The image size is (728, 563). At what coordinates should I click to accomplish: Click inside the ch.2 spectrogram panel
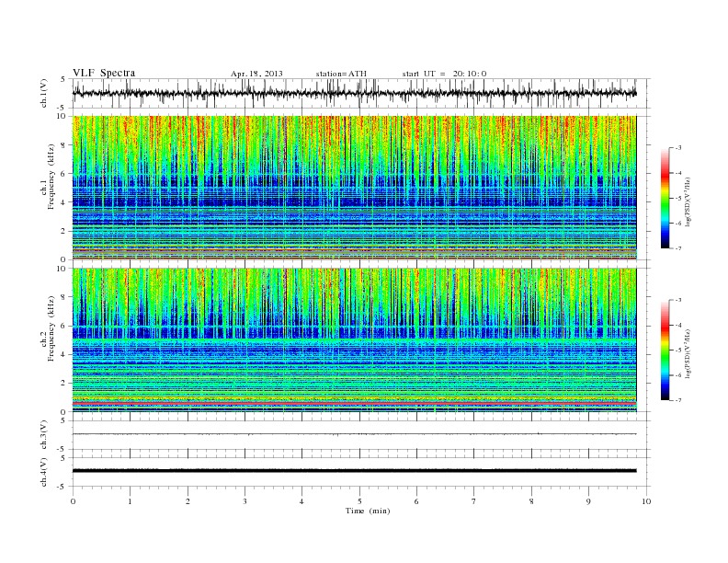coord(354,339)
